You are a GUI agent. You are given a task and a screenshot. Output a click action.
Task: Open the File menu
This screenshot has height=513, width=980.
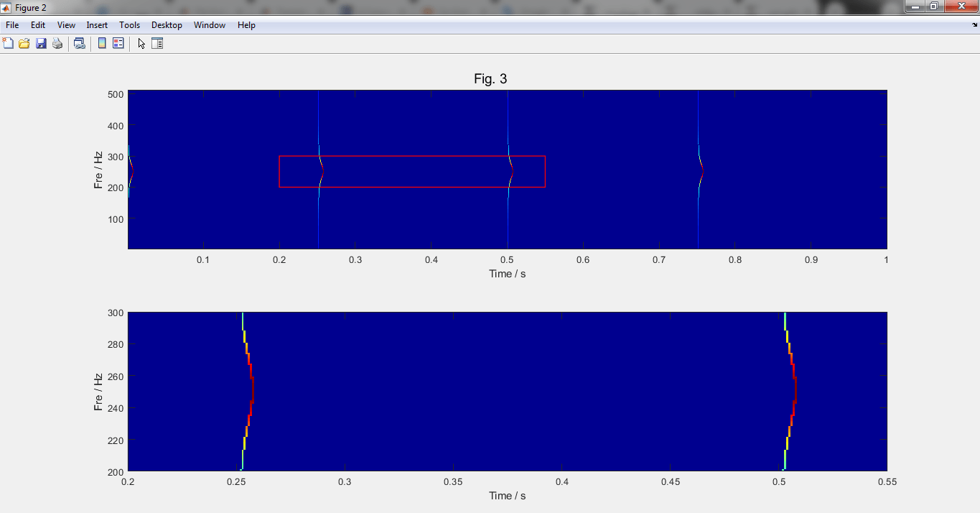tap(12, 25)
